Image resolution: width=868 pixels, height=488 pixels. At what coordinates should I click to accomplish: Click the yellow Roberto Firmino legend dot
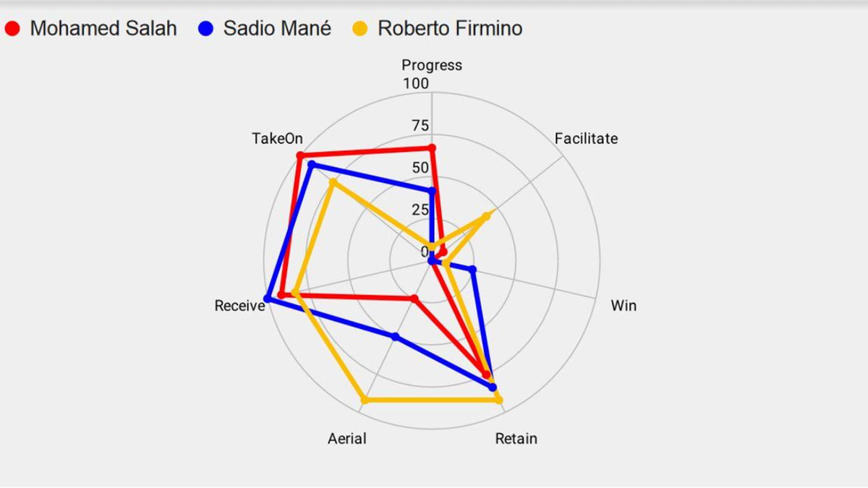(x=360, y=29)
